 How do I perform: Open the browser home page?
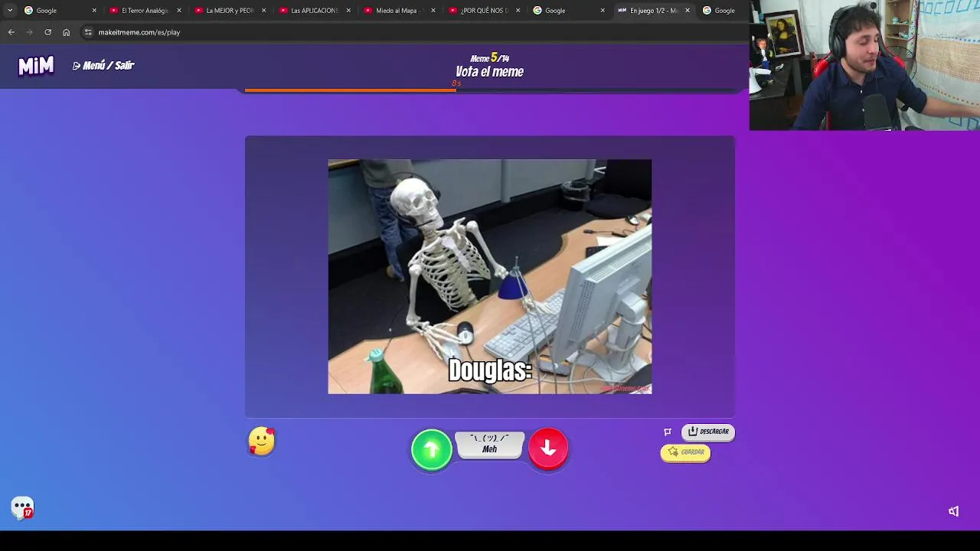(66, 32)
